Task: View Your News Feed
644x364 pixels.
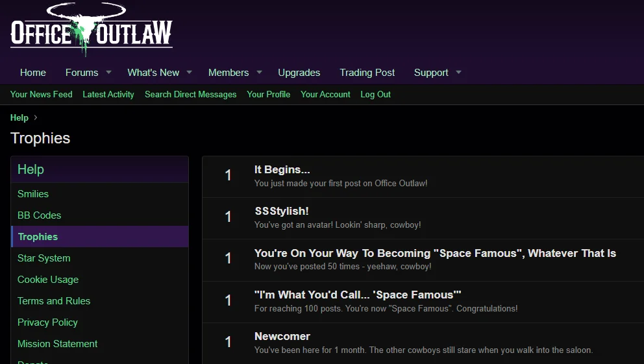Action: coord(42,94)
